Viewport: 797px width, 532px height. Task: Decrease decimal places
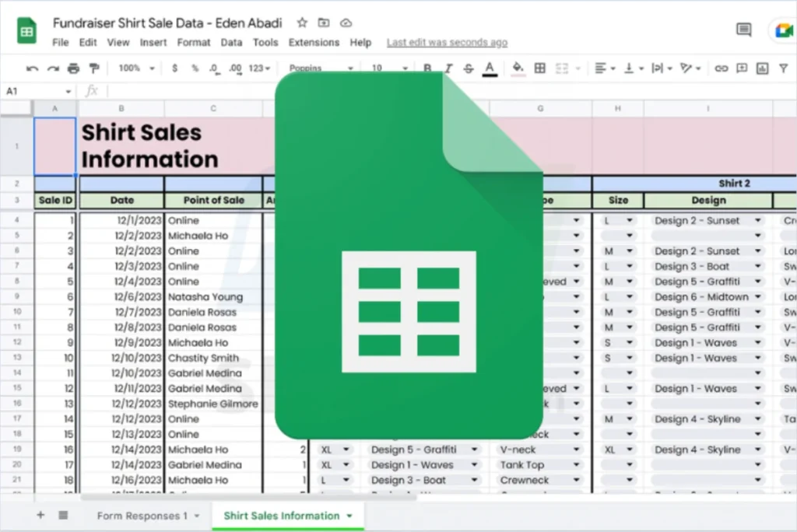(x=215, y=68)
